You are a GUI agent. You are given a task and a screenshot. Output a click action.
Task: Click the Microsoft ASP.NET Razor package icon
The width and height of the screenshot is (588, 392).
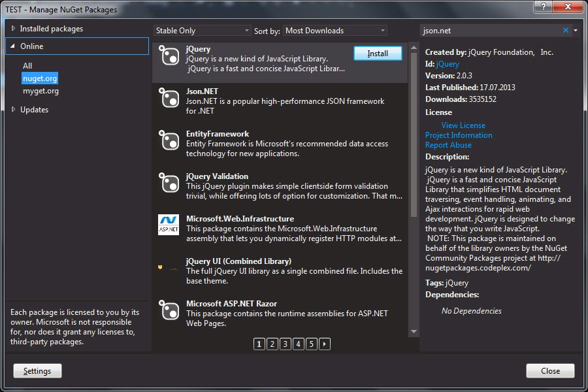[x=169, y=310]
